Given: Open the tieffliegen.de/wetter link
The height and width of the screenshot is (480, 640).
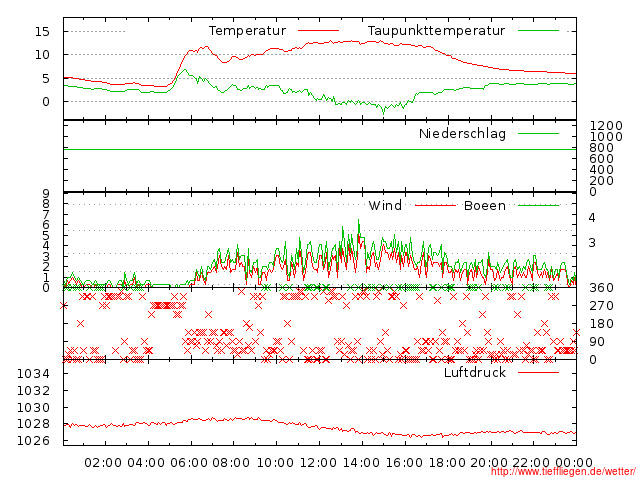Looking at the screenshot, I should pyautogui.click(x=563, y=472).
